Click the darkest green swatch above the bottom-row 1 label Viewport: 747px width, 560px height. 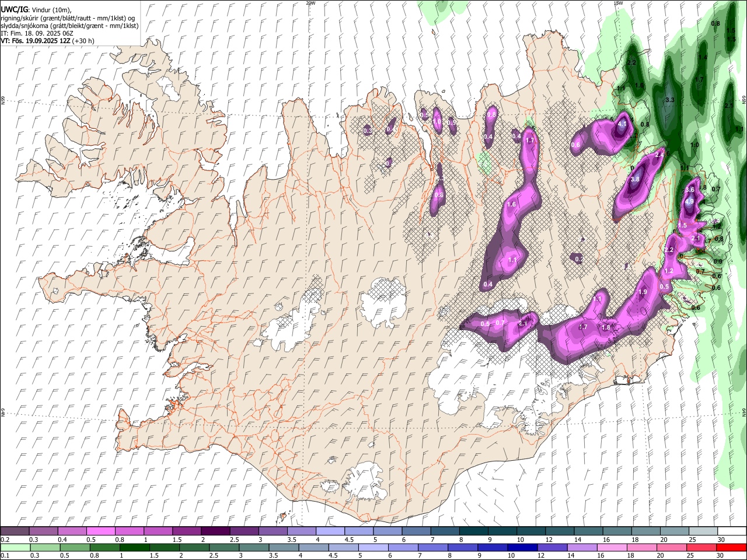[x=135, y=547]
